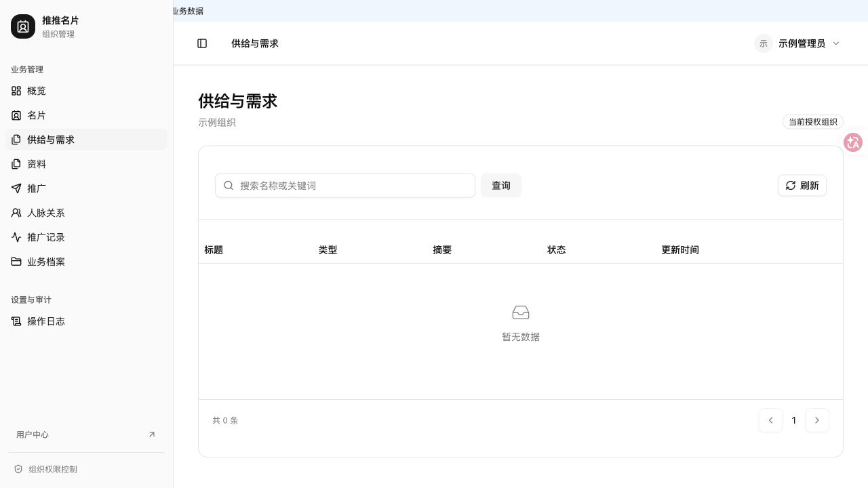Click the 类型 column header

pyautogui.click(x=328, y=250)
